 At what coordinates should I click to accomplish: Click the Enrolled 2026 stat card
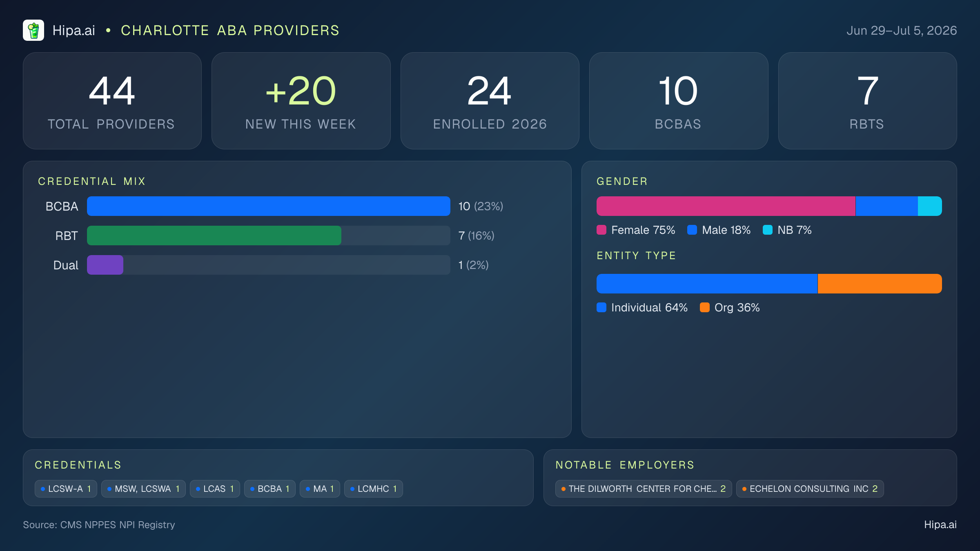tap(490, 101)
